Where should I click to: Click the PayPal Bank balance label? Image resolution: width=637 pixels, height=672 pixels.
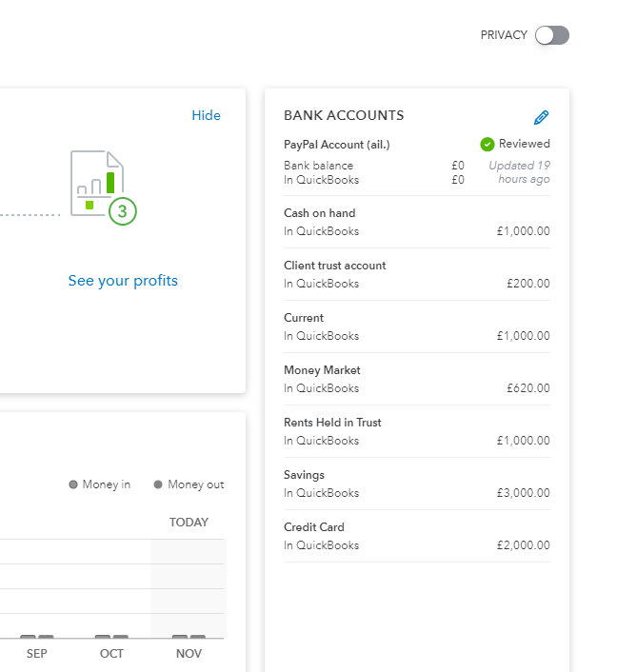point(318,166)
